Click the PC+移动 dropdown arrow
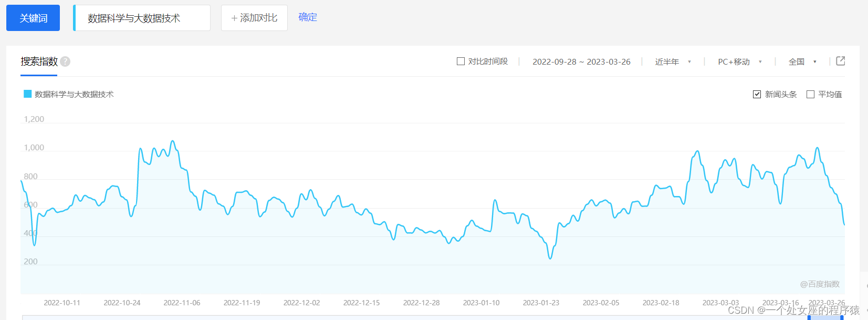The height and width of the screenshot is (320, 868). coord(760,62)
